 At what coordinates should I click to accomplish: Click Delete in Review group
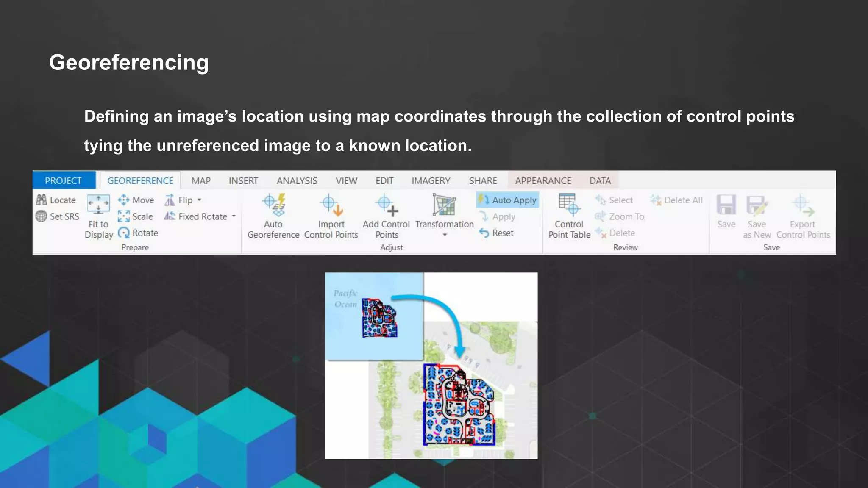pyautogui.click(x=615, y=233)
